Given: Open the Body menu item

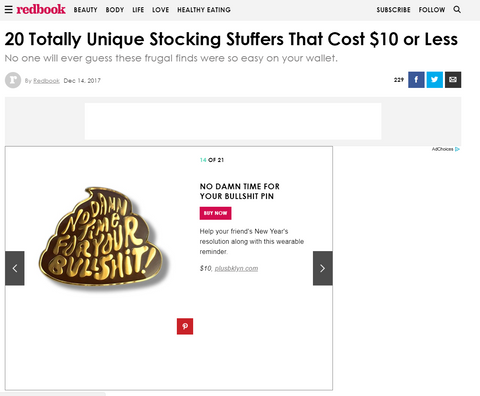Looking at the screenshot, I should click(x=115, y=10).
